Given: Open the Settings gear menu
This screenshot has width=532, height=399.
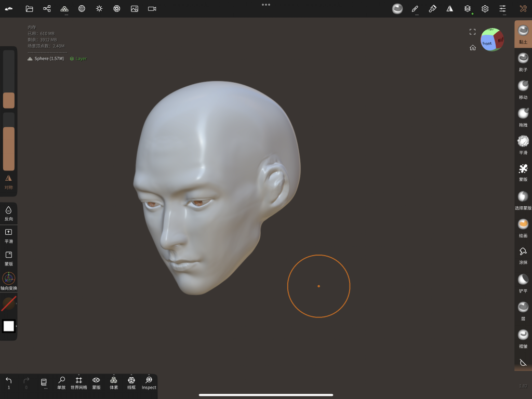Looking at the screenshot, I should 485,9.
